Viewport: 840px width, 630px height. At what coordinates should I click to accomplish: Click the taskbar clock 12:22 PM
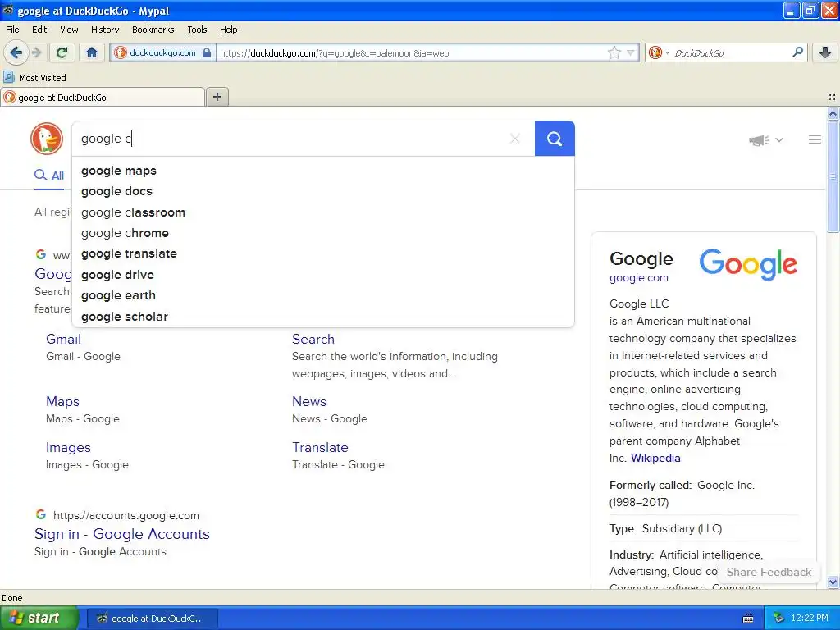pyautogui.click(x=810, y=619)
